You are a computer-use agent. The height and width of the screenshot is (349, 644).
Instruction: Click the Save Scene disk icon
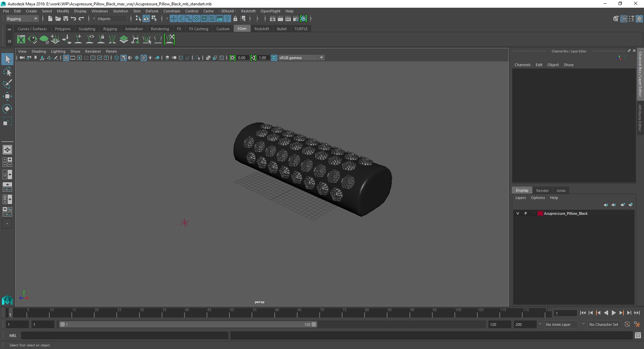pos(65,19)
